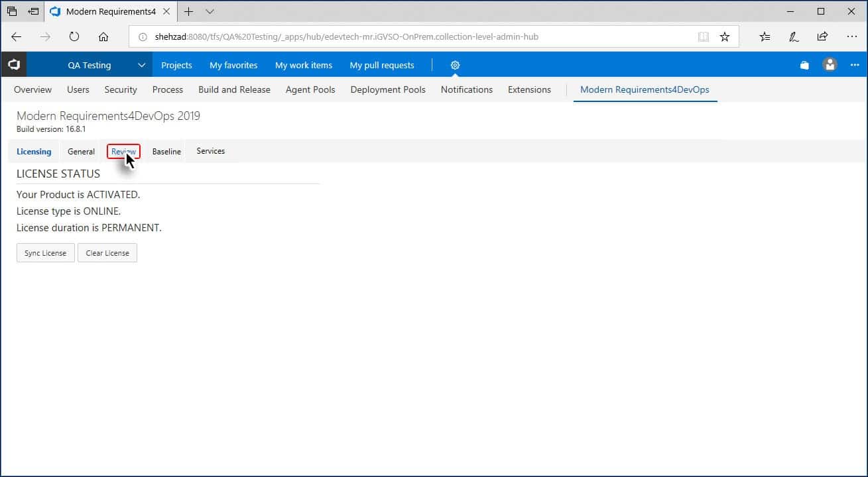Image resolution: width=868 pixels, height=477 pixels.
Task: Open the user profile avatar
Action: pyautogui.click(x=830, y=64)
